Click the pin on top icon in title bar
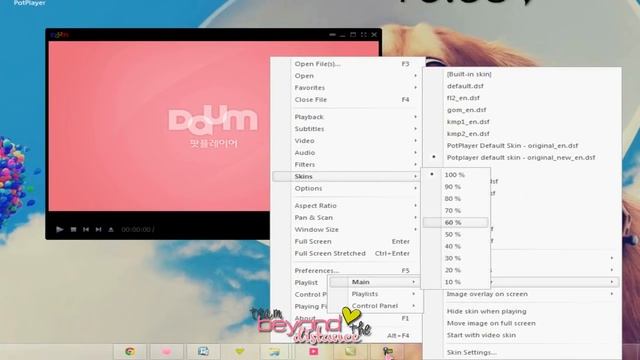This screenshot has height=360, width=640. coord(333,35)
